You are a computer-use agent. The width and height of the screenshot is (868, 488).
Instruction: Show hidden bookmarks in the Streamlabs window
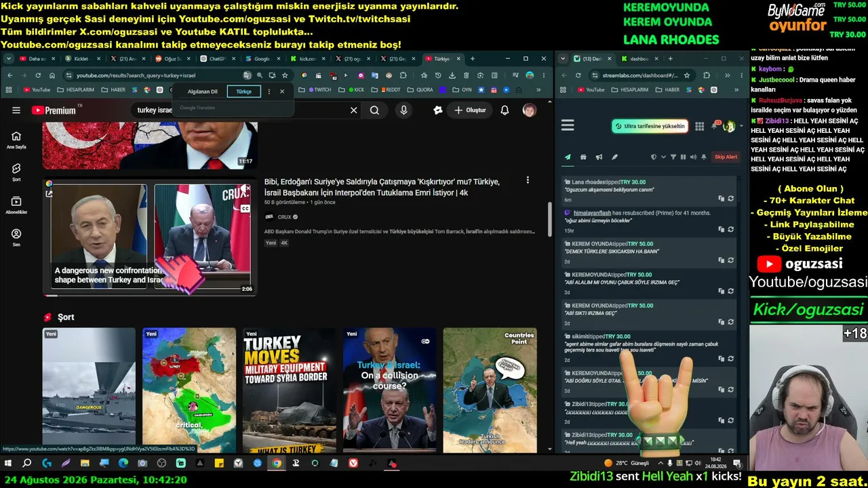pyautogui.click(x=738, y=89)
